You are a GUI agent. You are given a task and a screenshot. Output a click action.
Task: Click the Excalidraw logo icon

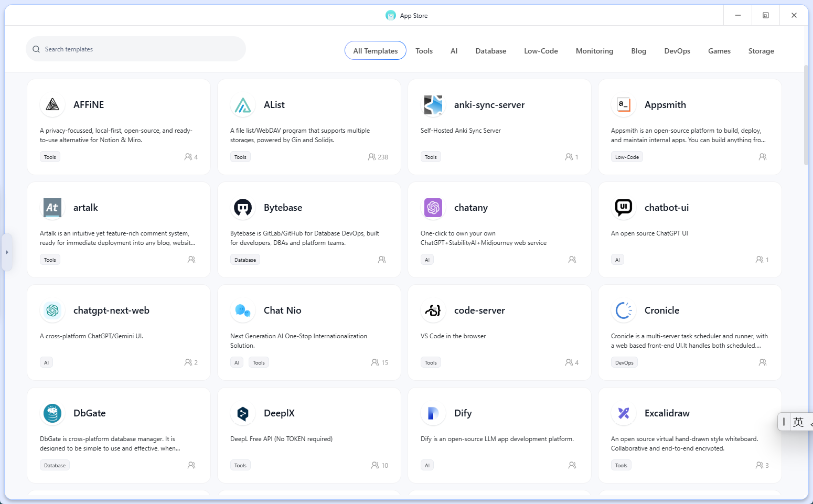coord(624,413)
